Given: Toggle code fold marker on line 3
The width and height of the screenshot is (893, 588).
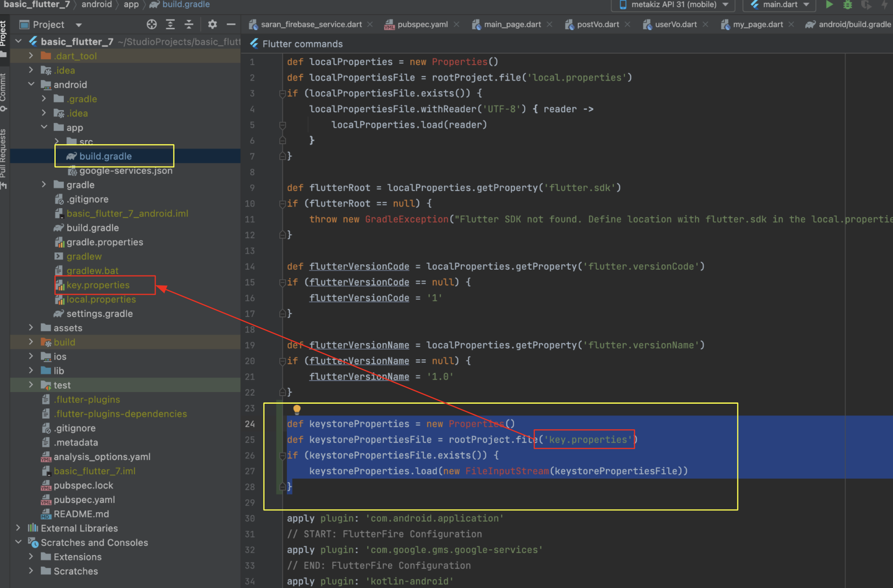Looking at the screenshot, I should pos(282,93).
